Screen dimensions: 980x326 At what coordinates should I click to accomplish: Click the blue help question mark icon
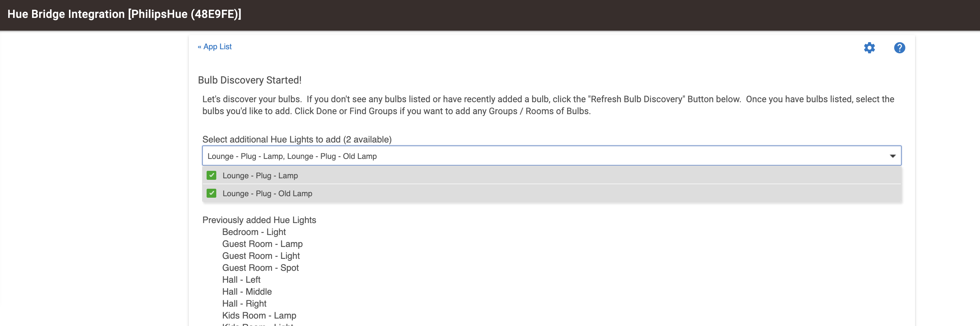tap(899, 48)
